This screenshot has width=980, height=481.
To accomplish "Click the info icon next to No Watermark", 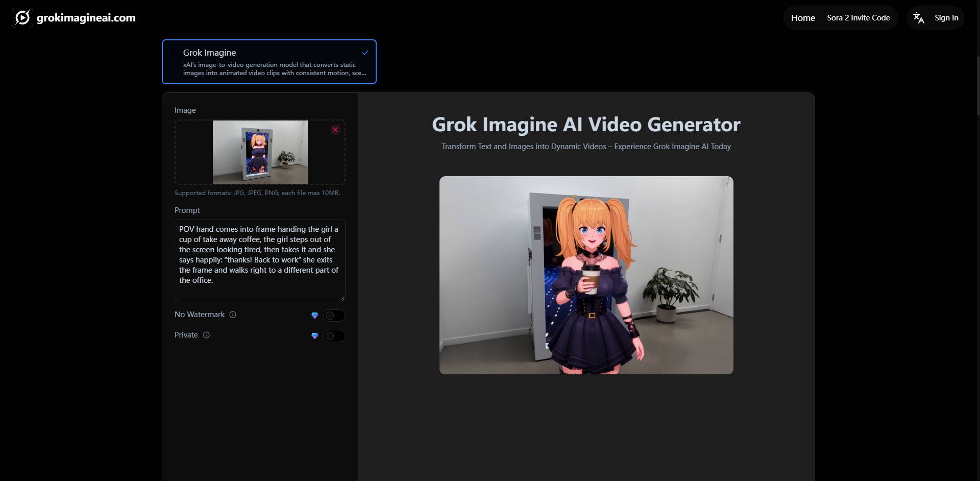I will [x=233, y=315].
